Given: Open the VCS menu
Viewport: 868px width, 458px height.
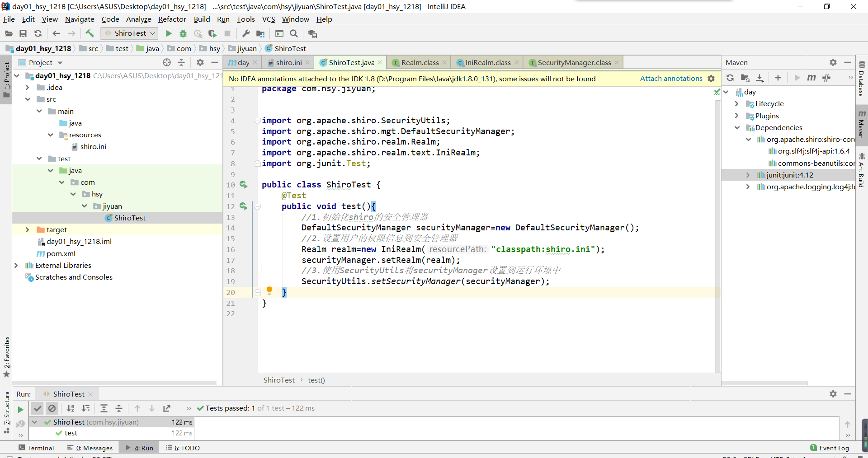Looking at the screenshot, I should [x=269, y=19].
